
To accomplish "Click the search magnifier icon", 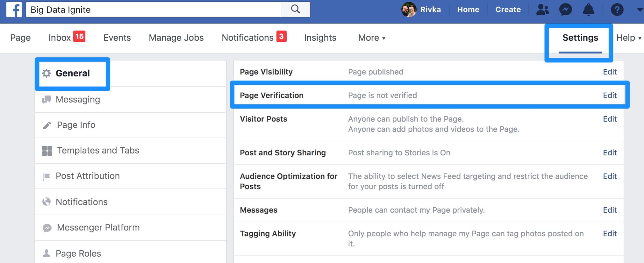I will tap(296, 9).
